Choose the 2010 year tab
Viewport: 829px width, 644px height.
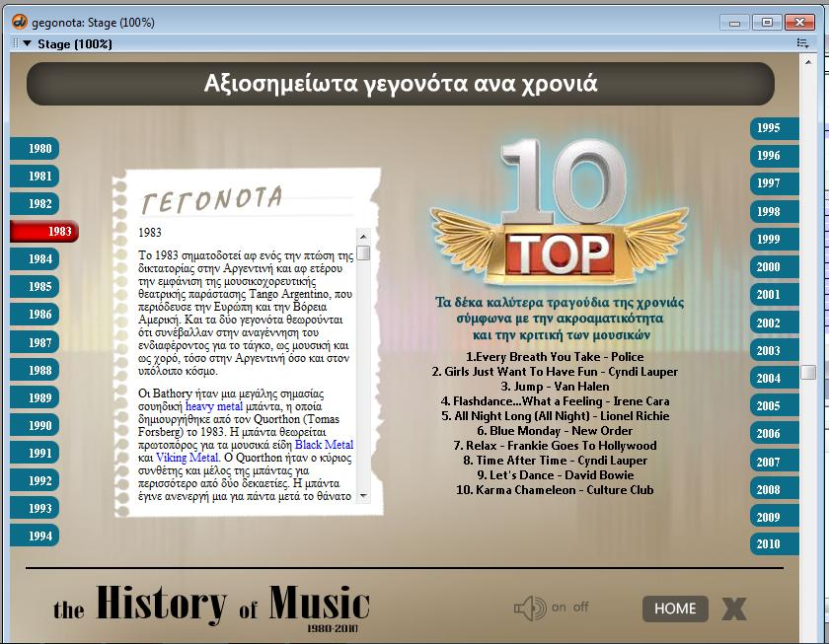(x=774, y=544)
